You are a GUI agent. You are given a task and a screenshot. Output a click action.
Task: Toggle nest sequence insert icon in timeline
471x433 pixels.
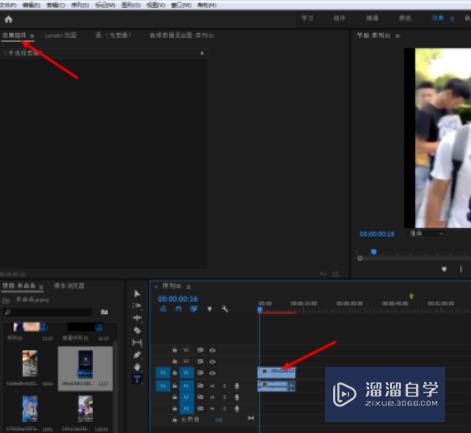coord(163,309)
